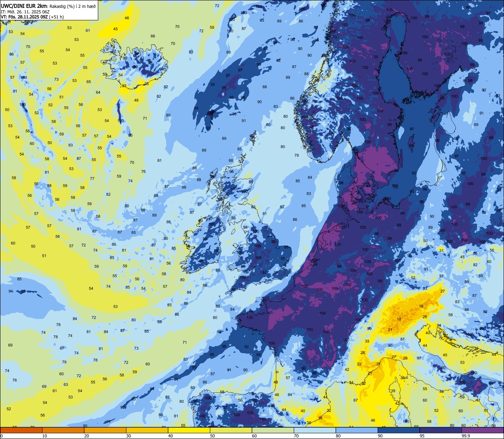Click the "Rakastig (%) í 2 m hæð" parameter label
This screenshot has height=439, width=504.
tap(72, 6)
